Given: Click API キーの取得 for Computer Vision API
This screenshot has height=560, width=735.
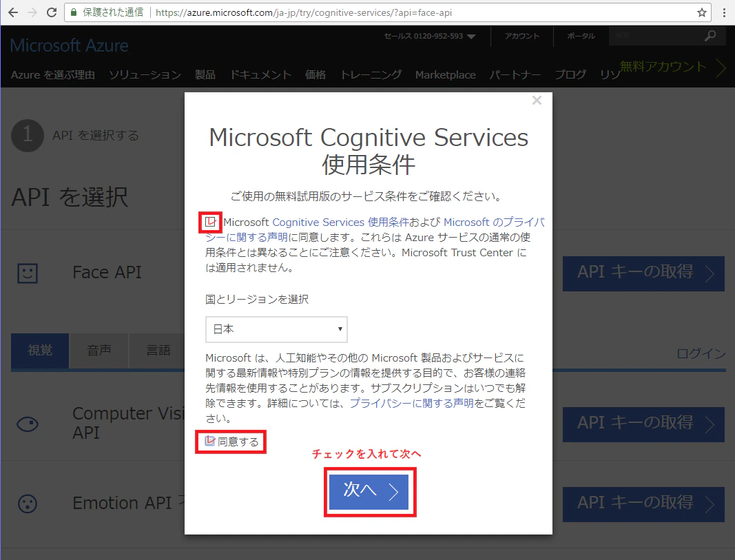Looking at the screenshot, I should [643, 424].
